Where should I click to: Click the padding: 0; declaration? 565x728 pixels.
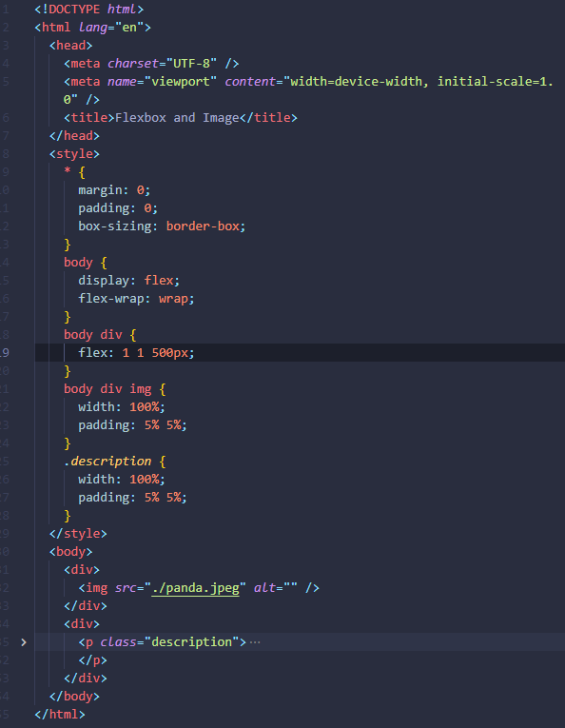pyautogui.click(x=118, y=208)
